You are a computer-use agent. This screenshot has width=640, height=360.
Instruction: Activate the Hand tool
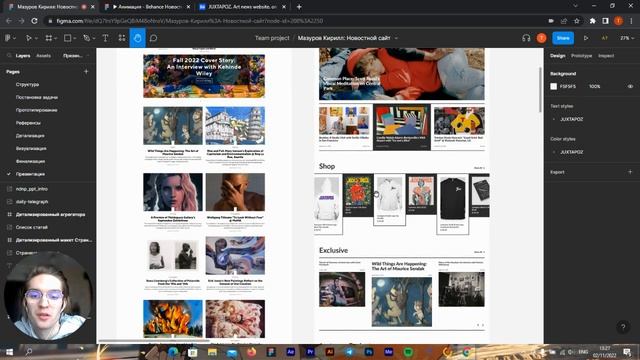click(x=138, y=38)
